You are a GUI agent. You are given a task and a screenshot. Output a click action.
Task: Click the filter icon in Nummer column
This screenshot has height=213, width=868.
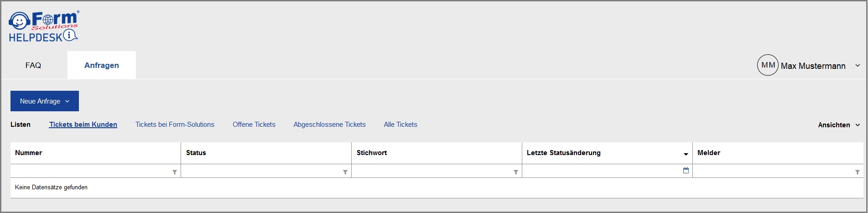click(175, 172)
